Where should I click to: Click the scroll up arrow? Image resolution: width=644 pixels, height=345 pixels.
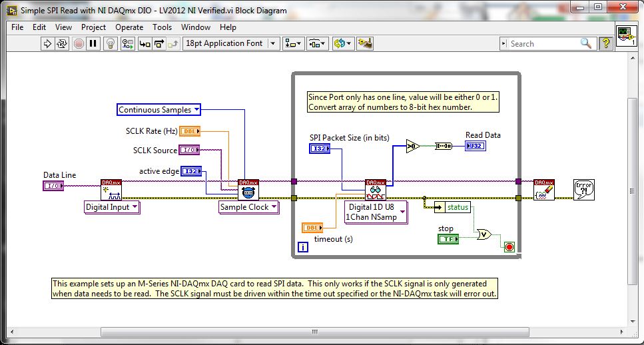tap(633, 59)
